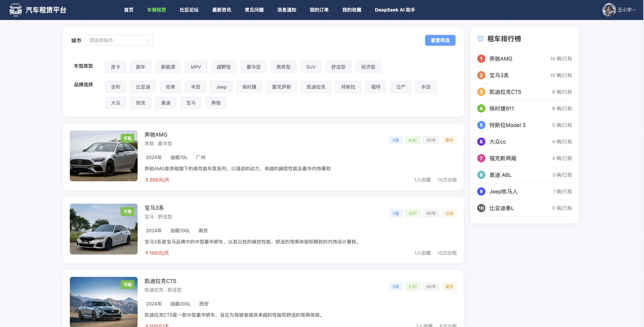The width and height of the screenshot is (644, 327).
Task: Click the 黑色 color tag on 奔驰AMG
Action: [x=449, y=140]
